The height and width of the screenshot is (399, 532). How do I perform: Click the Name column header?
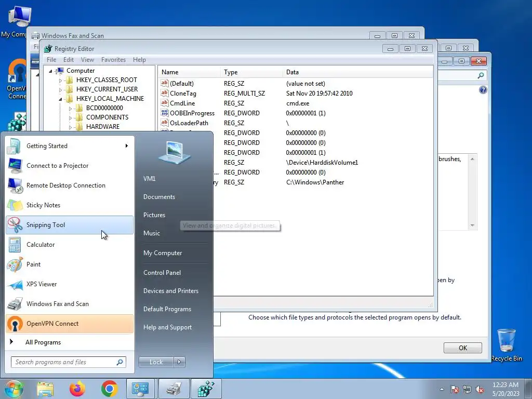tap(189, 72)
